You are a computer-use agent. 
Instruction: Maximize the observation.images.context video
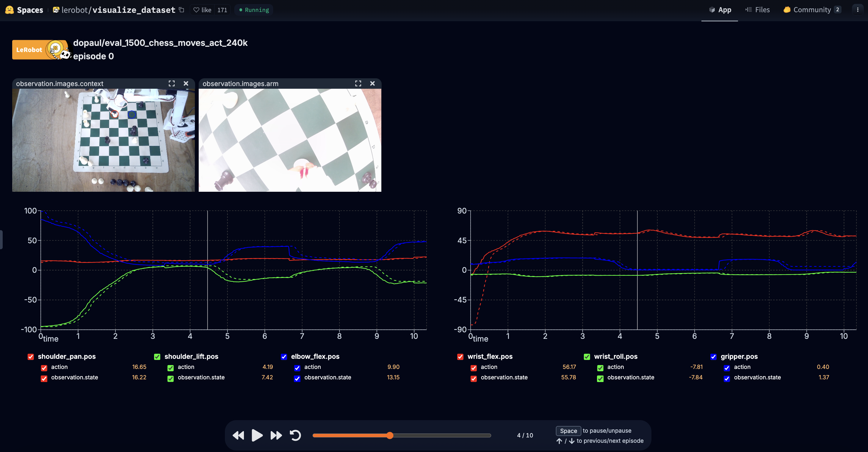[x=172, y=83]
